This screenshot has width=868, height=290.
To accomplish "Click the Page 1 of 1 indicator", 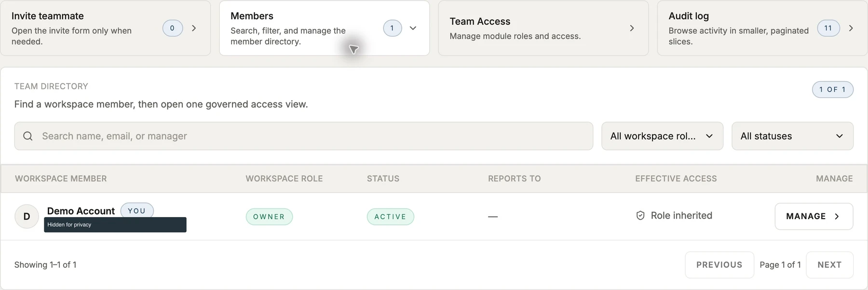I will click(x=780, y=265).
